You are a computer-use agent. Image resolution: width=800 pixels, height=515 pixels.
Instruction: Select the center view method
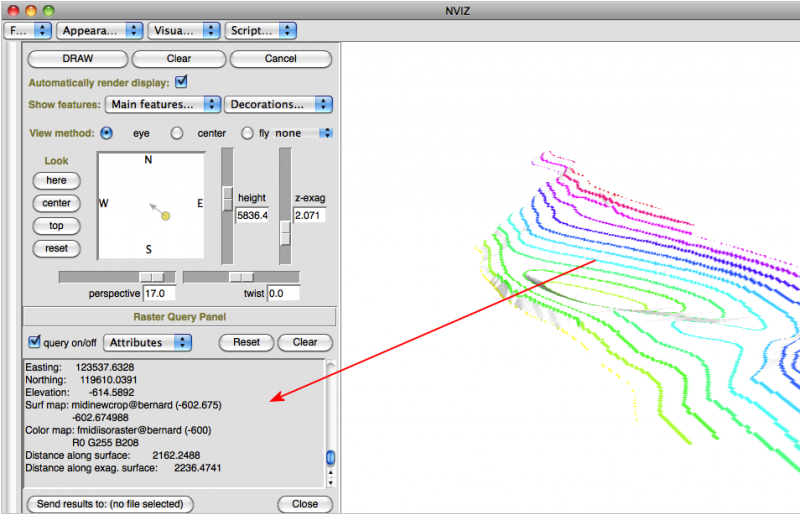(177, 133)
